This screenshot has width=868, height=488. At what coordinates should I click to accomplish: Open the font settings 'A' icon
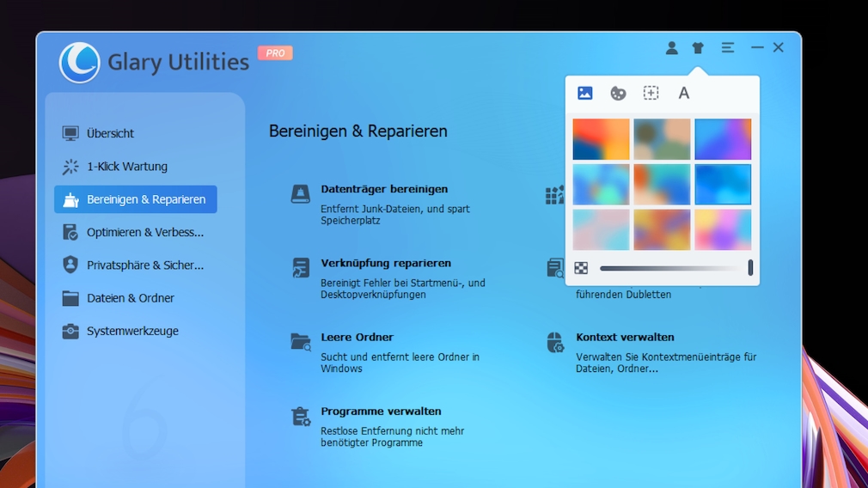[x=684, y=93]
